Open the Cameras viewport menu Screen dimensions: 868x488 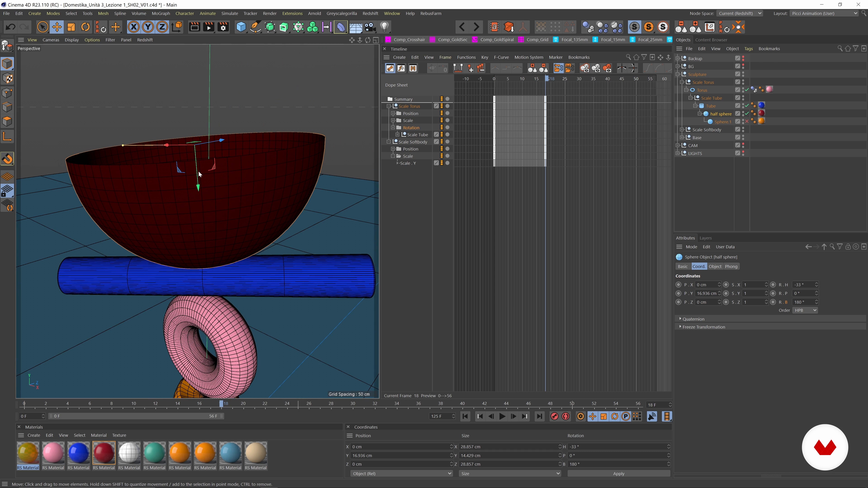pos(51,40)
